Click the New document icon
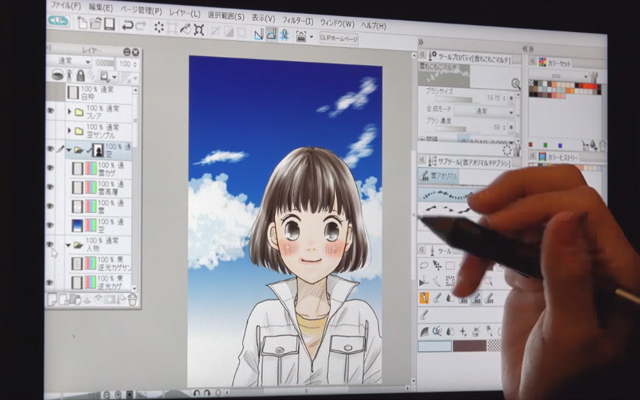 coord(81,23)
